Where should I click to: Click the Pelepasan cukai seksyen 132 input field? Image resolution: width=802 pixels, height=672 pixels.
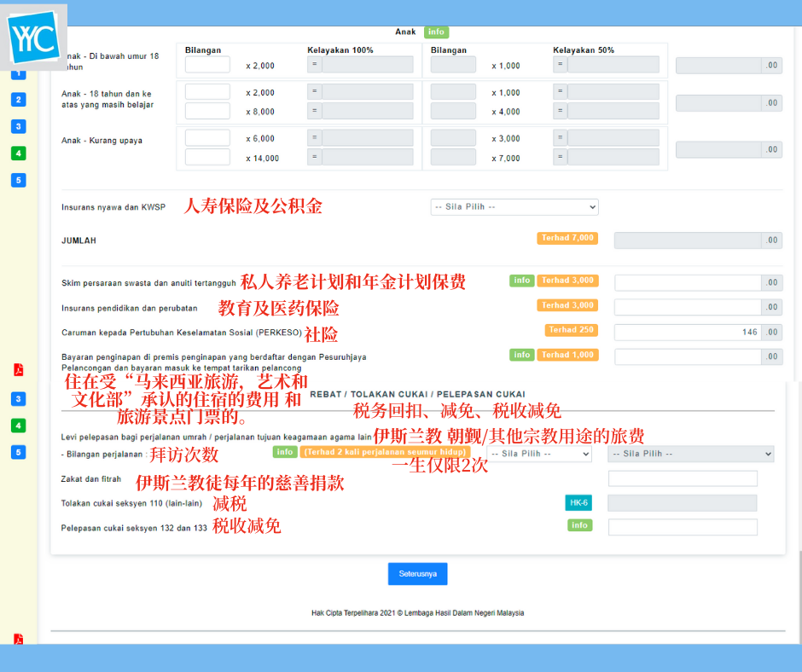pos(683,527)
